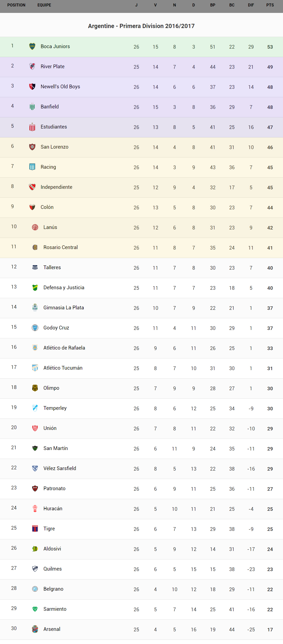This screenshot has width=283, height=644.
Task: Click the Racing club crest
Action: [32, 167]
